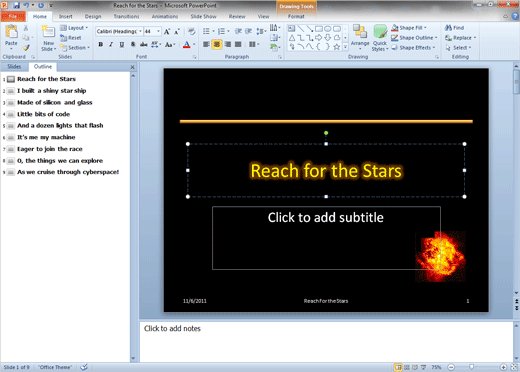Open the Design ribbon tab
The width and height of the screenshot is (520, 372).
[x=93, y=16]
